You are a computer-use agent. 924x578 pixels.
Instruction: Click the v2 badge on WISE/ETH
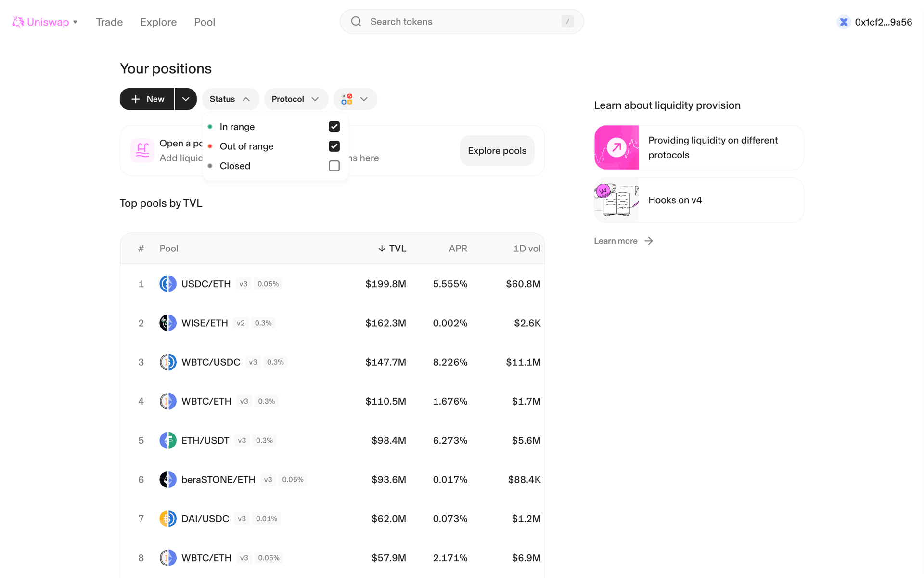(241, 323)
